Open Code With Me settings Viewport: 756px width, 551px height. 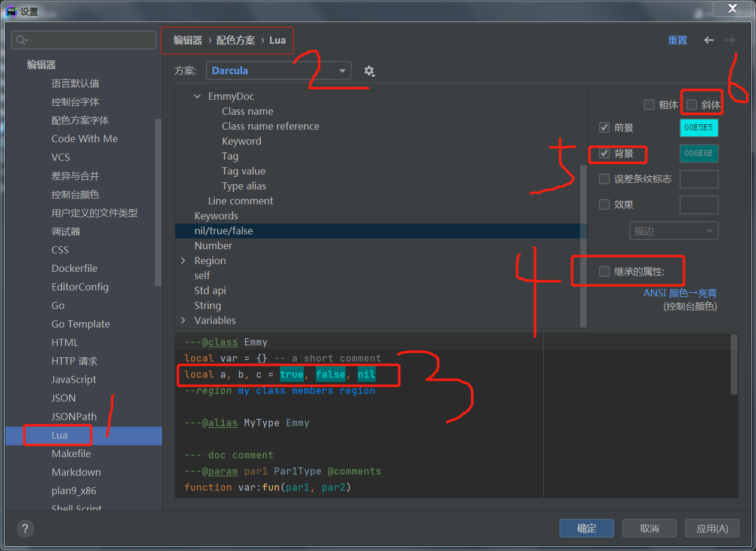tap(84, 139)
